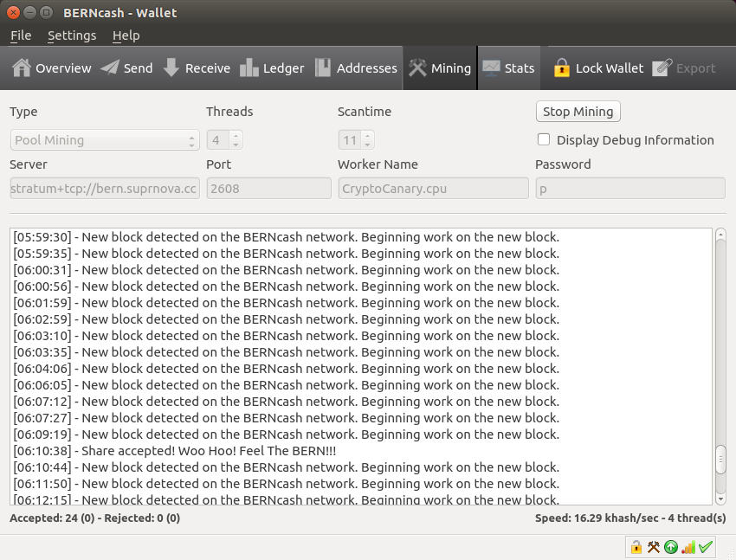The height and width of the screenshot is (560, 736).
Task: Switch to the Stats tab
Action: pos(509,68)
